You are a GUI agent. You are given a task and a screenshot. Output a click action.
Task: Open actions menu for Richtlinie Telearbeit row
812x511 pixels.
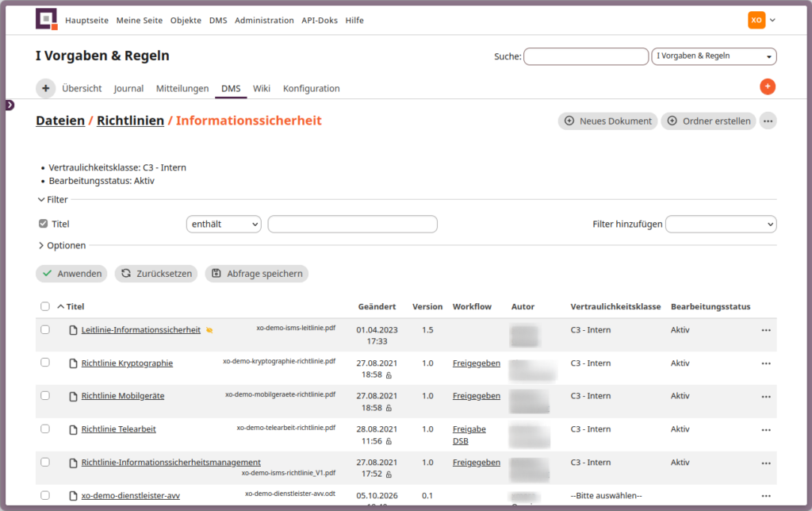[x=766, y=429]
